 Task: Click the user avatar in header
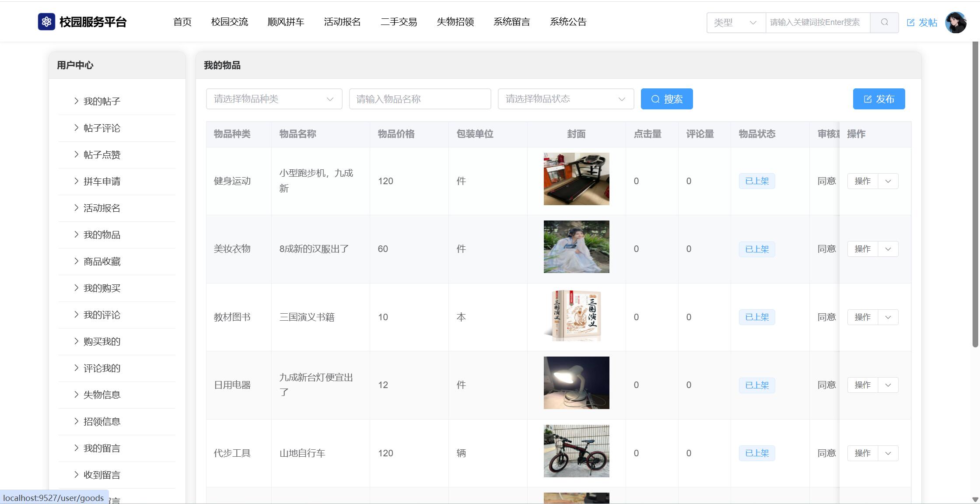coord(955,22)
